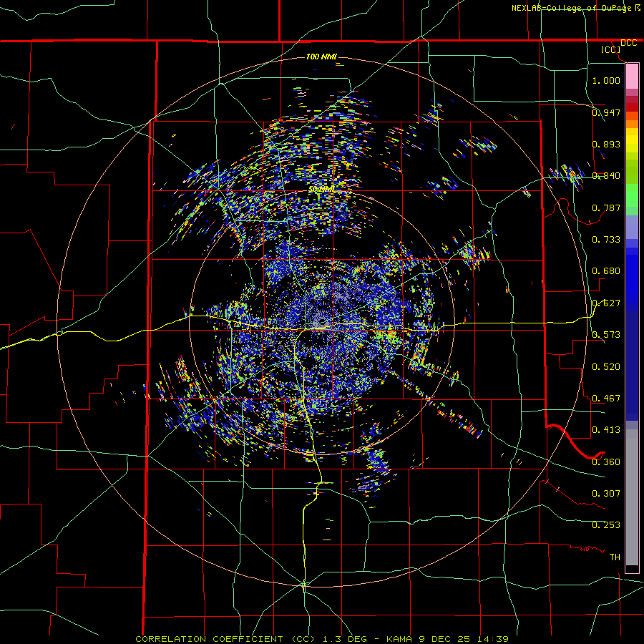This screenshot has width=644, height=644.
Task: Select the 0.733 scale value
Action: [606, 239]
